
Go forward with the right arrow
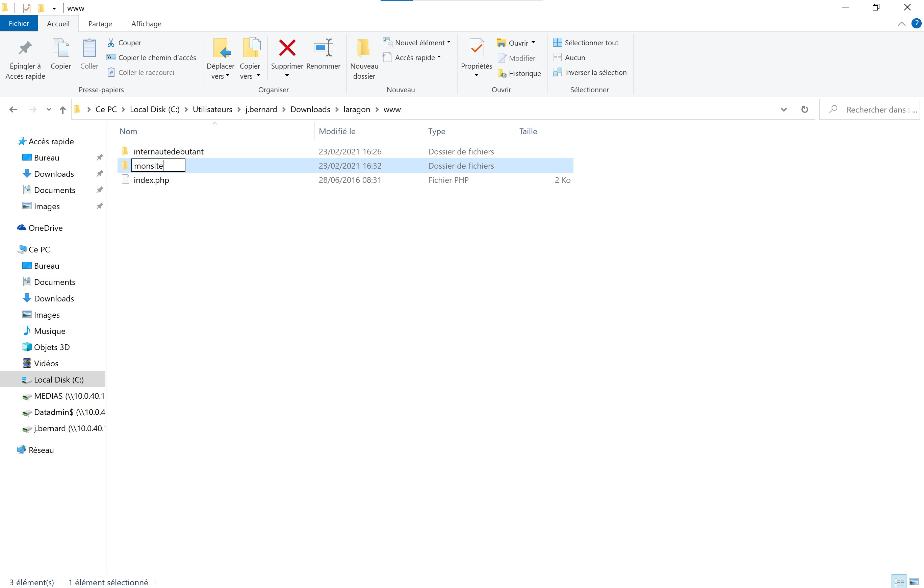pyautogui.click(x=33, y=109)
